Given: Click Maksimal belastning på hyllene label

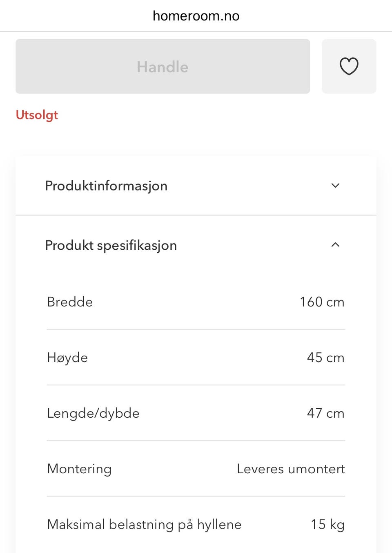Looking at the screenshot, I should [x=144, y=524].
